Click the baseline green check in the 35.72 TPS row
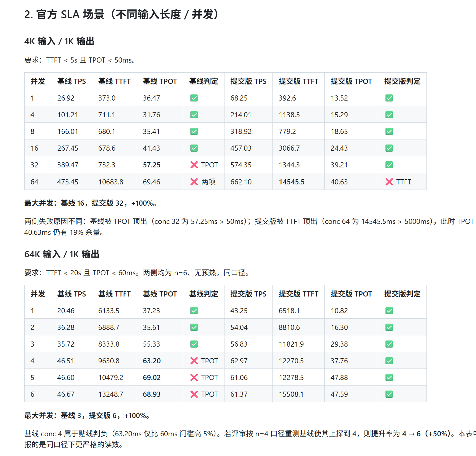Screen dimensions: 476x456 (x=194, y=344)
